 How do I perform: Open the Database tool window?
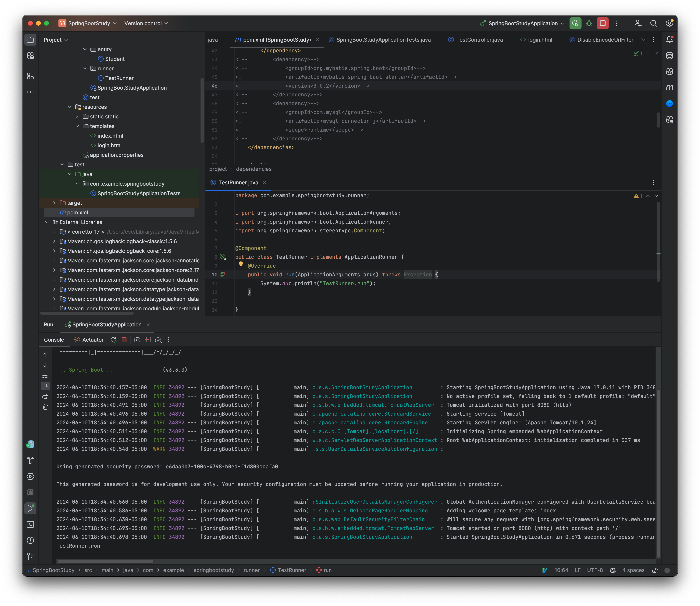click(670, 55)
